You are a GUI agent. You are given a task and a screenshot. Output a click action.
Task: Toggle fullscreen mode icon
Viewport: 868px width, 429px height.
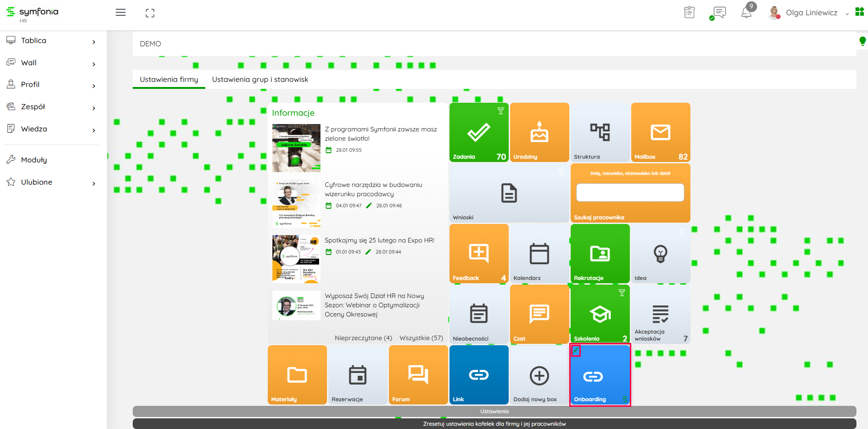tap(150, 13)
